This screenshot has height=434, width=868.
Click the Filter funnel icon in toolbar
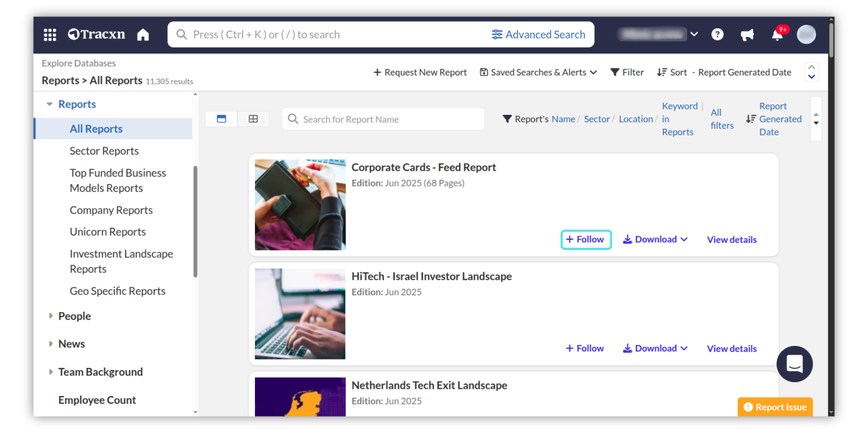coord(615,72)
